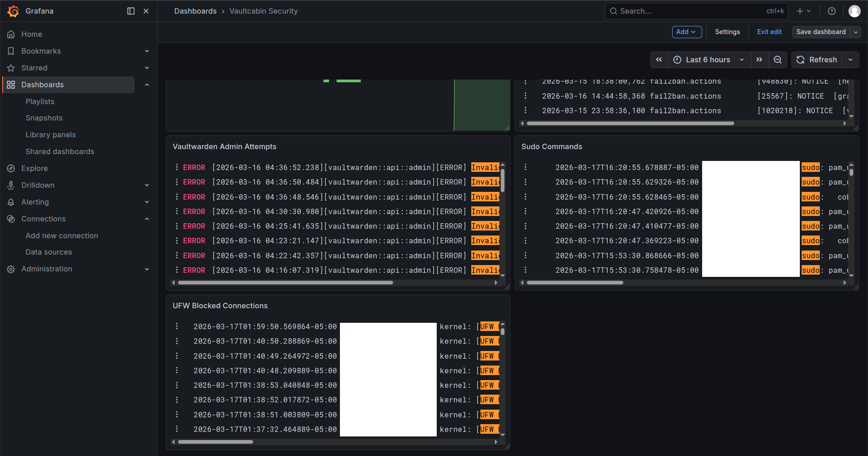This screenshot has height=456, width=868.
Task: Open Administration in the sidebar
Action: coord(47,269)
